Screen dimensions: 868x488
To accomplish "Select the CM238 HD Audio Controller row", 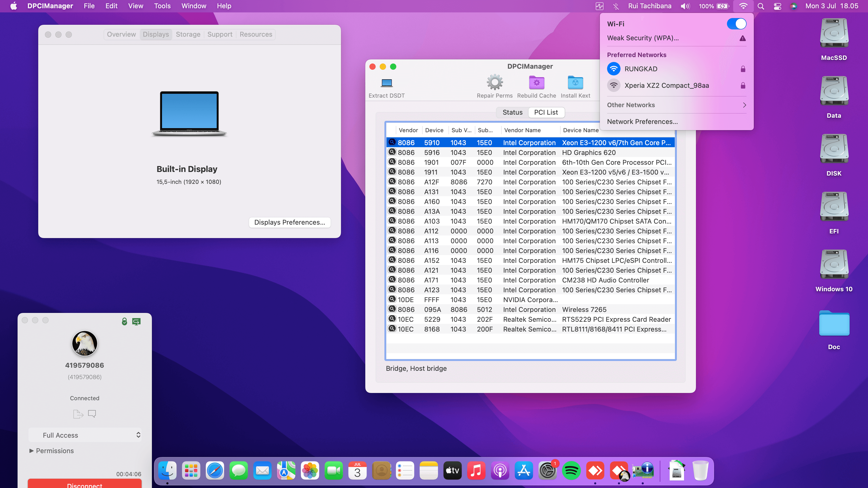I will pos(530,280).
